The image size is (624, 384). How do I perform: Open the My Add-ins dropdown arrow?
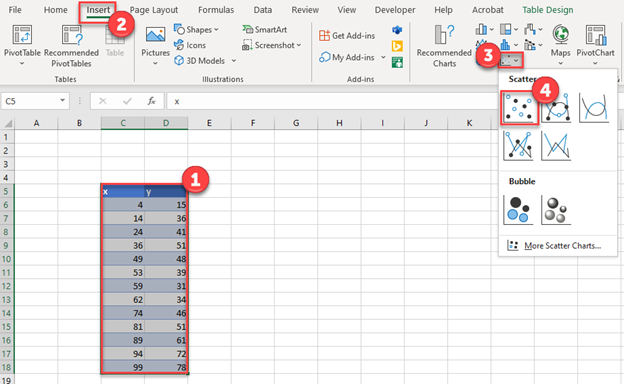point(383,57)
